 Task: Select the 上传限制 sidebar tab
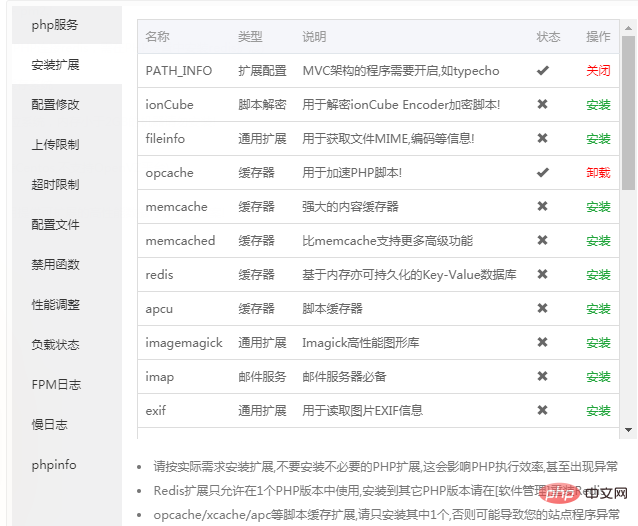pos(55,144)
